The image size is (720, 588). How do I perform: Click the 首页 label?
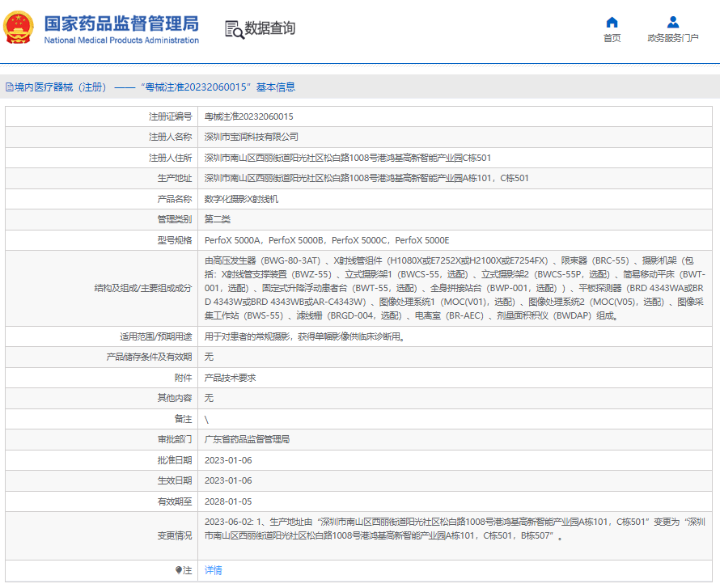(612, 38)
